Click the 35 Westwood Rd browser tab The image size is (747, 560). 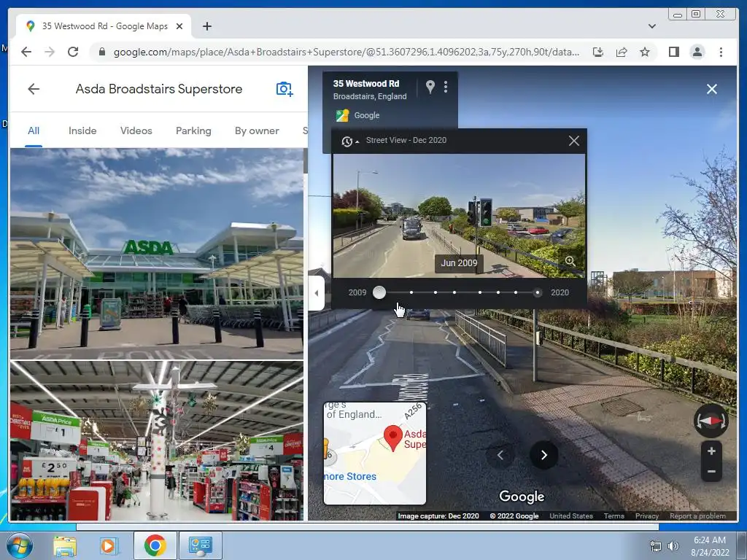[x=104, y=26]
